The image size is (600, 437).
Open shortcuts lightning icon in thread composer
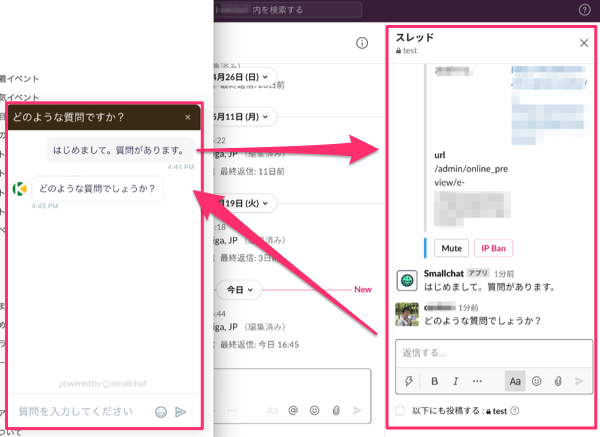(408, 381)
